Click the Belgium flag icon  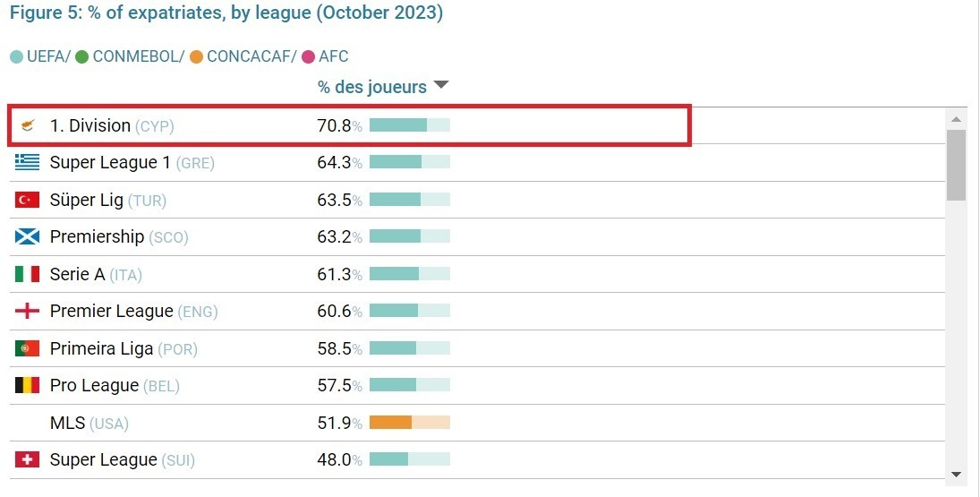pyautogui.click(x=27, y=385)
